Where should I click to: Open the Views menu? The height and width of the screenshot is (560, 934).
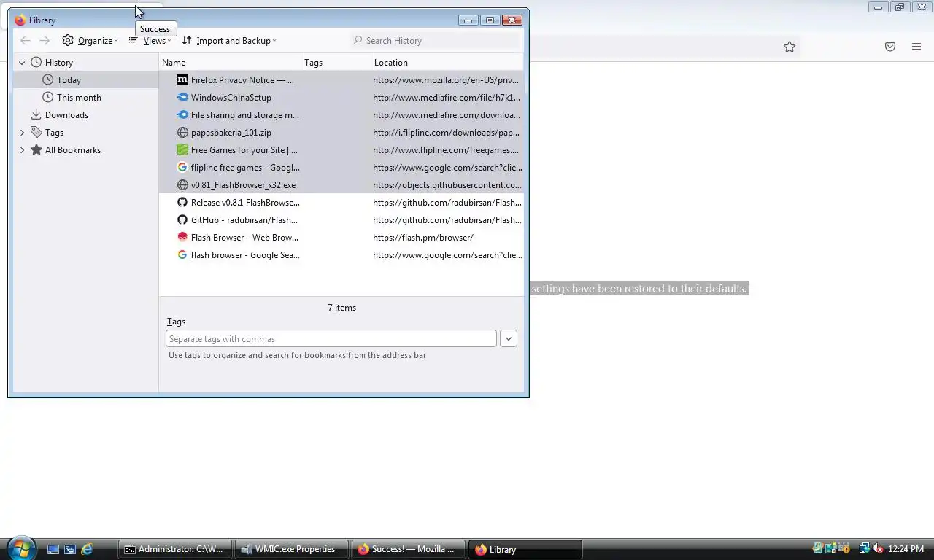150,41
